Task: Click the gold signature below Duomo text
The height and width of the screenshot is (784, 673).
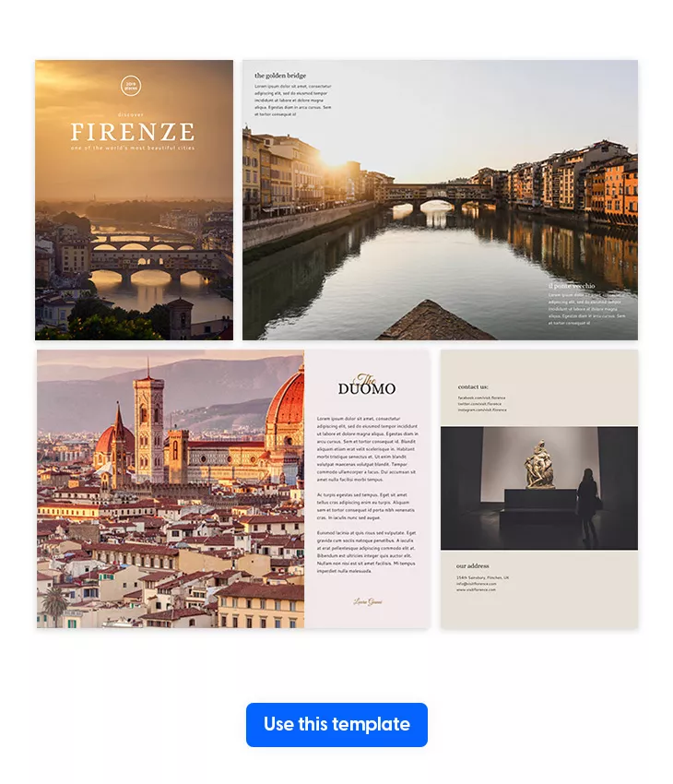Action: pyautogui.click(x=368, y=602)
